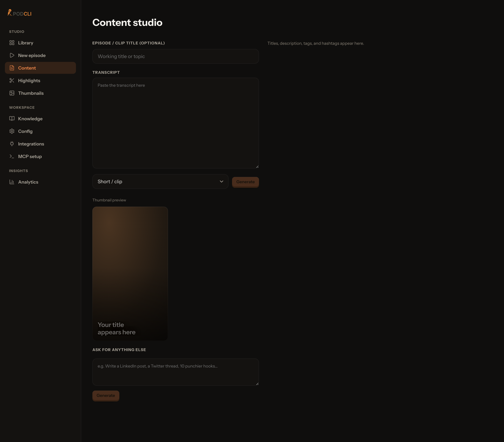The image size is (504, 442).
Task: Open the Highlights section
Action: pyautogui.click(x=40, y=81)
